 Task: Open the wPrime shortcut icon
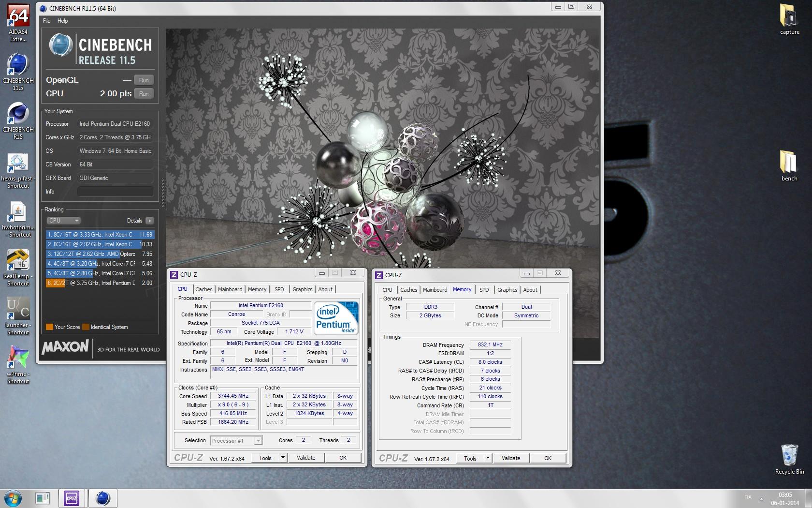(x=18, y=365)
